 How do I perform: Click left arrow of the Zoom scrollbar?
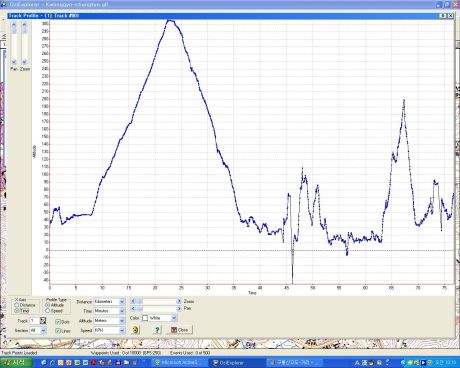(133, 301)
